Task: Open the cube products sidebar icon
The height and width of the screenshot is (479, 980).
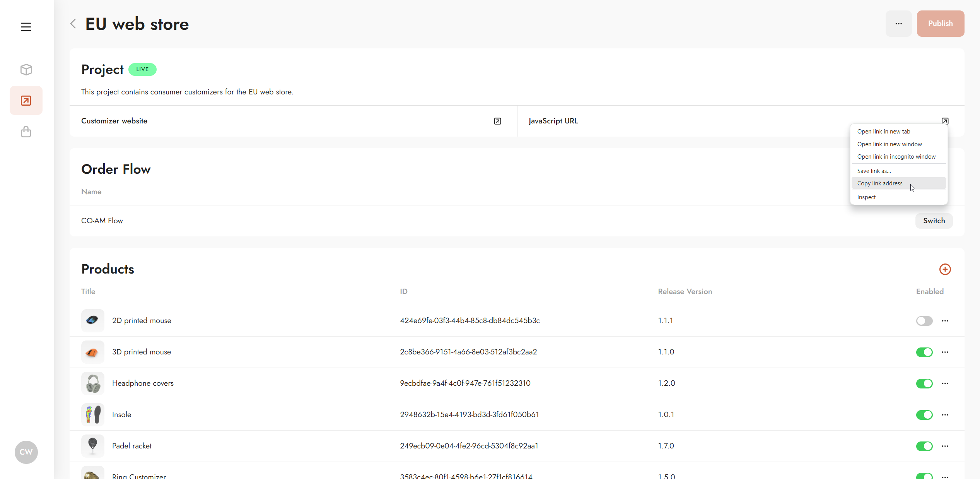Action: (26, 70)
